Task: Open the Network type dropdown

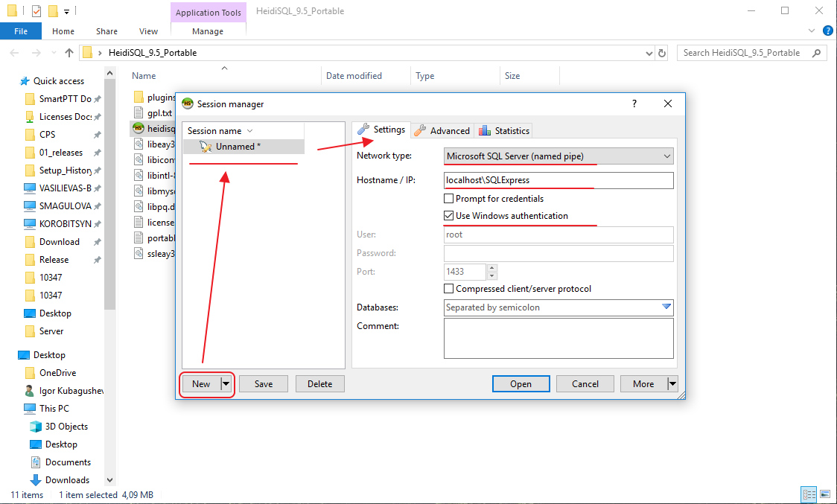Action: click(558, 156)
